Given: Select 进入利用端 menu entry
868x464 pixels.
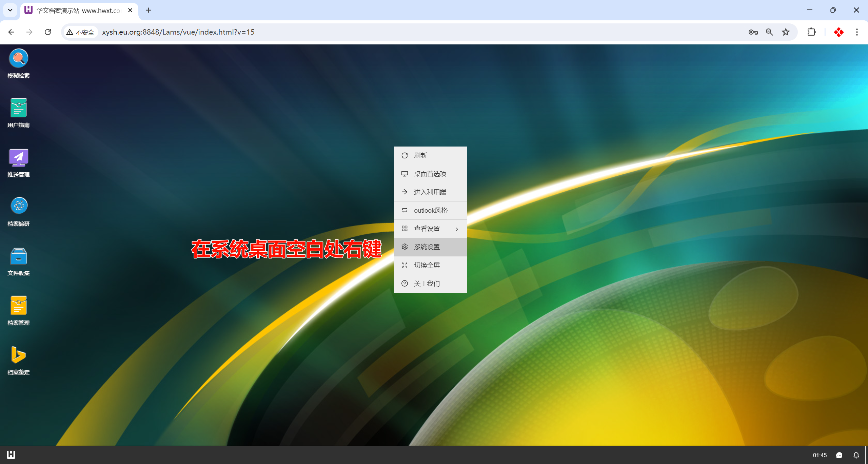Looking at the screenshot, I should coord(430,192).
